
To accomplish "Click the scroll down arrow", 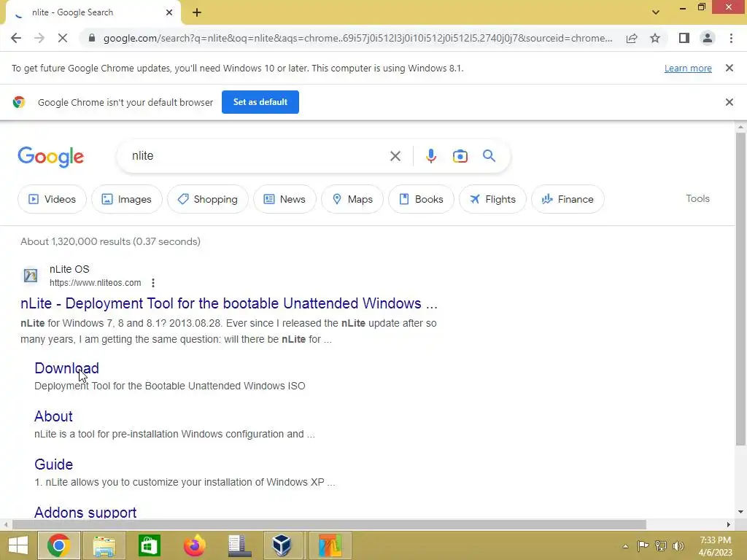I will pos(740,512).
